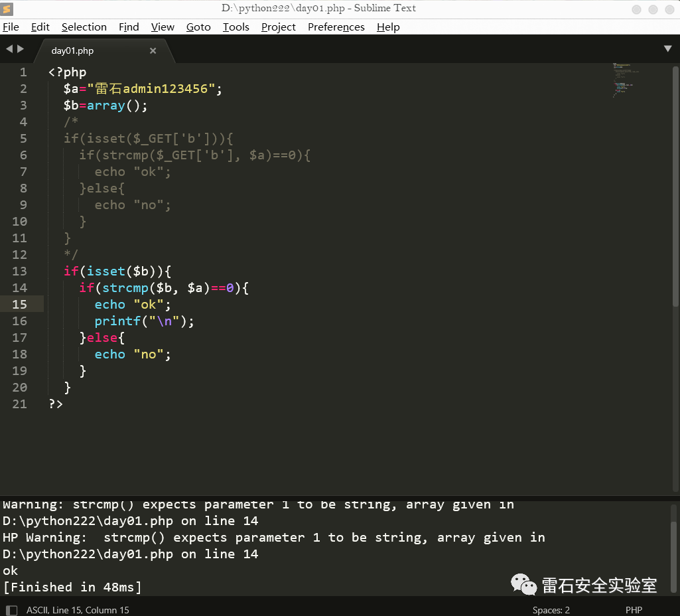
Task: Open the Preferences menu
Action: pyautogui.click(x=336, y=27)
